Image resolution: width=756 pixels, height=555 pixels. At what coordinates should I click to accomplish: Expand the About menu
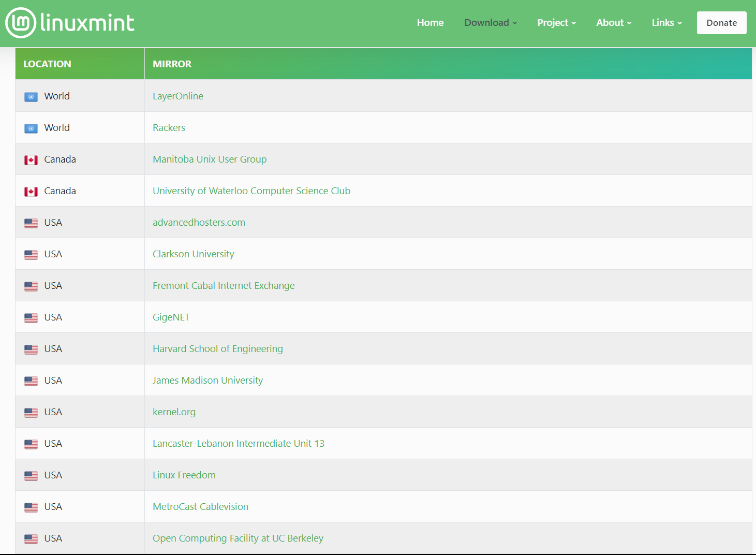point(614,23)
